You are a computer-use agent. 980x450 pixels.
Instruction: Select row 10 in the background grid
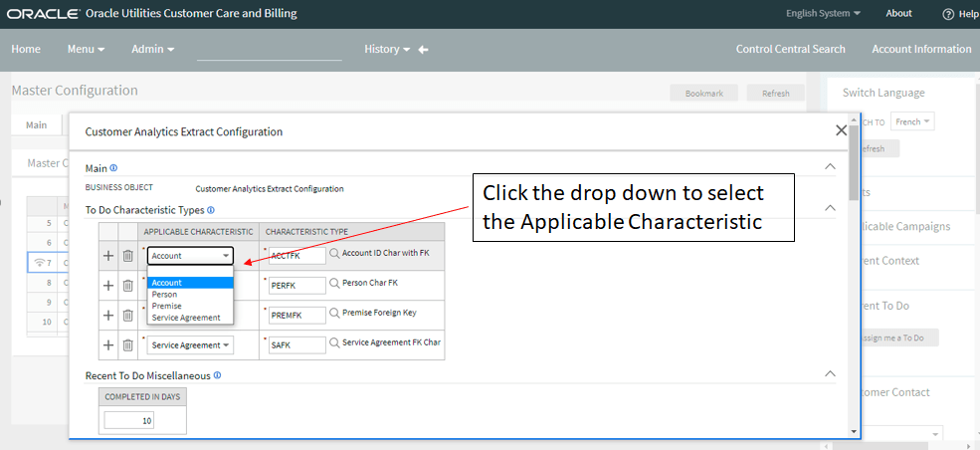point(48,322)
